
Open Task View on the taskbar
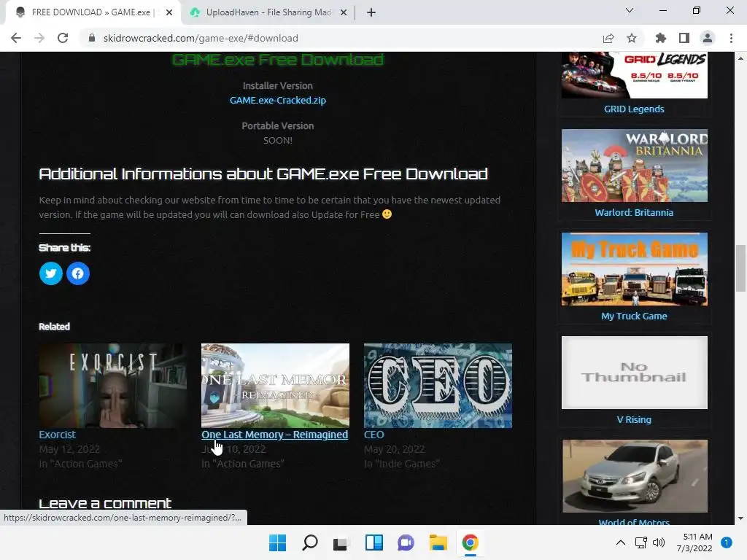point(341,542)
